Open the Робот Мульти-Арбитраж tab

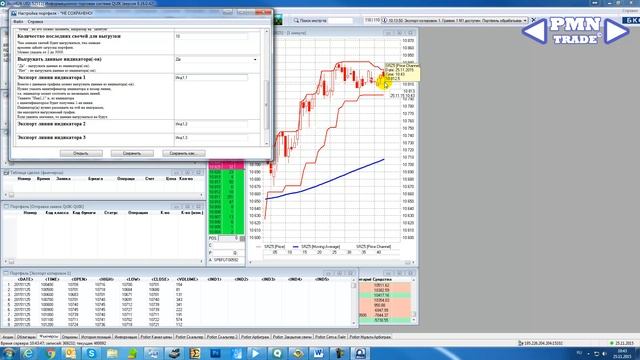click(370, 337)
